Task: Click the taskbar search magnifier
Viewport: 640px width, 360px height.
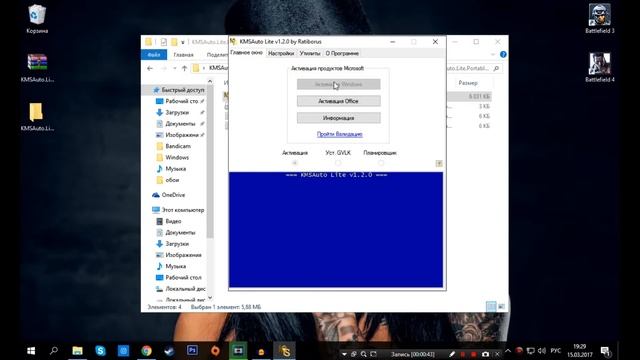Action: pos(54,351)
